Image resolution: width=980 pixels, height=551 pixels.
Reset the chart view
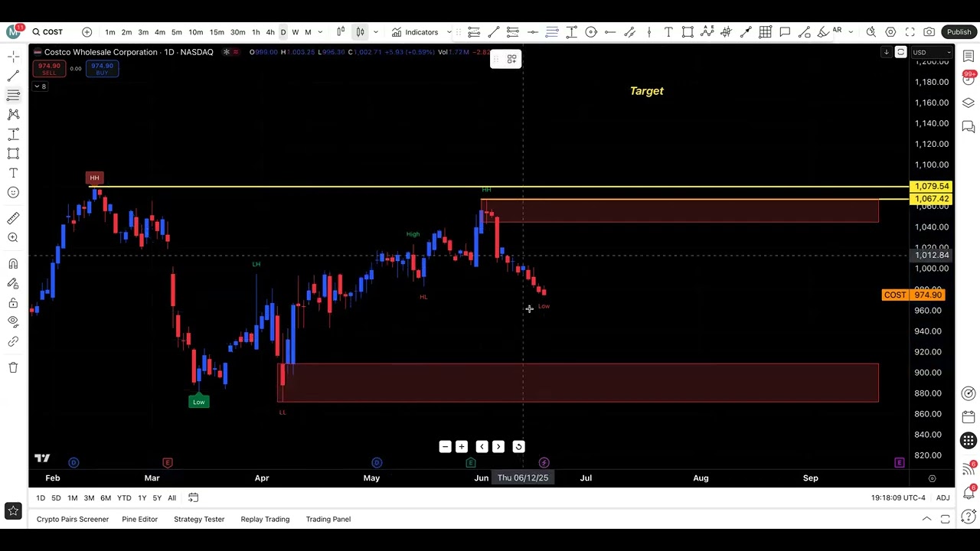[518, 447]
